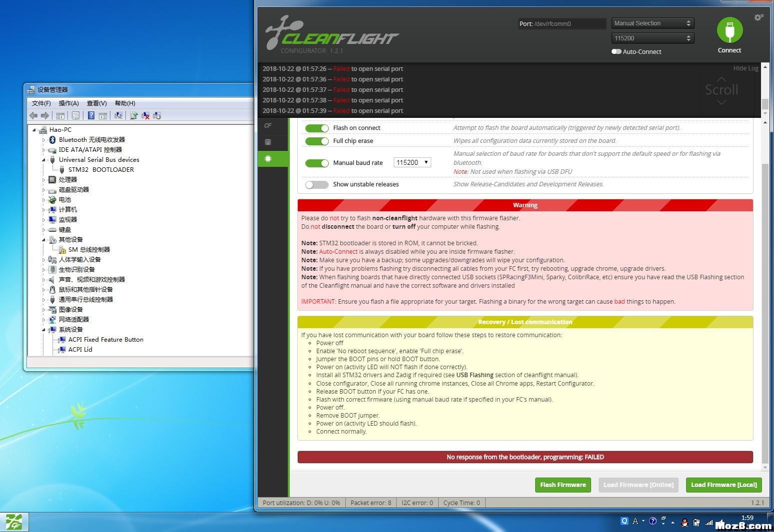
Task: Click Packet error: 8 status entry
Action: coord(371,503)
